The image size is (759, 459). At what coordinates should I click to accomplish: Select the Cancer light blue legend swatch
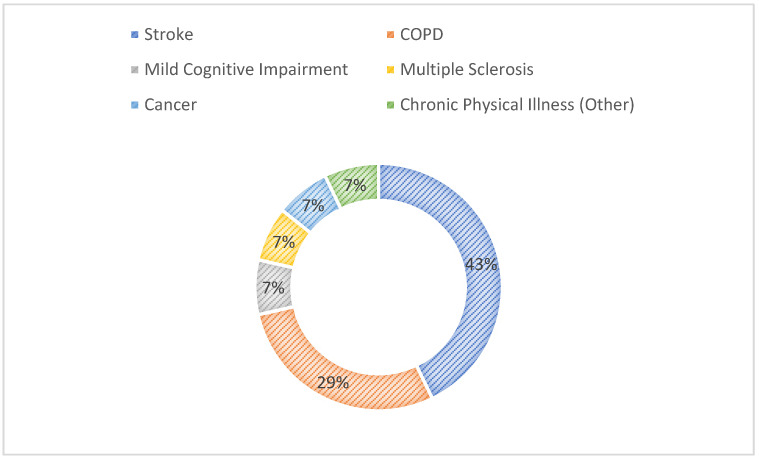135,105
